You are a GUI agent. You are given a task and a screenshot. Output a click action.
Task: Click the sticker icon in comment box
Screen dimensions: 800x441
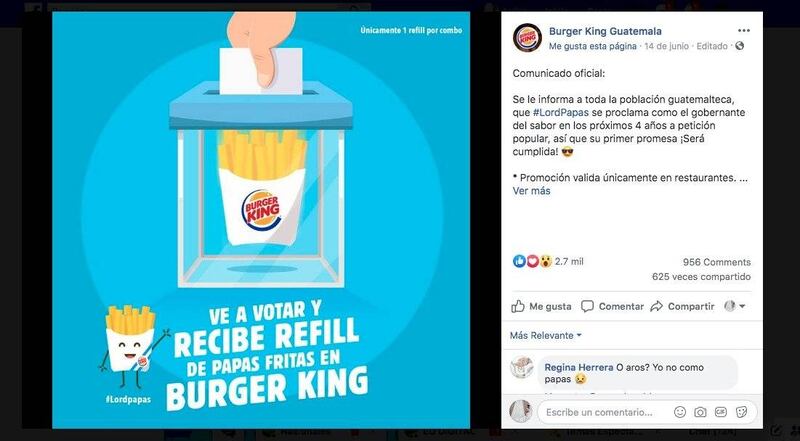tap(741, 412)
